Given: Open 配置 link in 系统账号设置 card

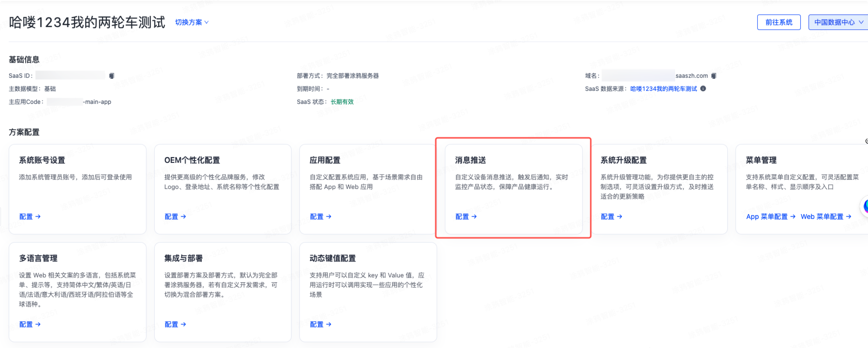Looking at the screenshot, I should (30, 217).
